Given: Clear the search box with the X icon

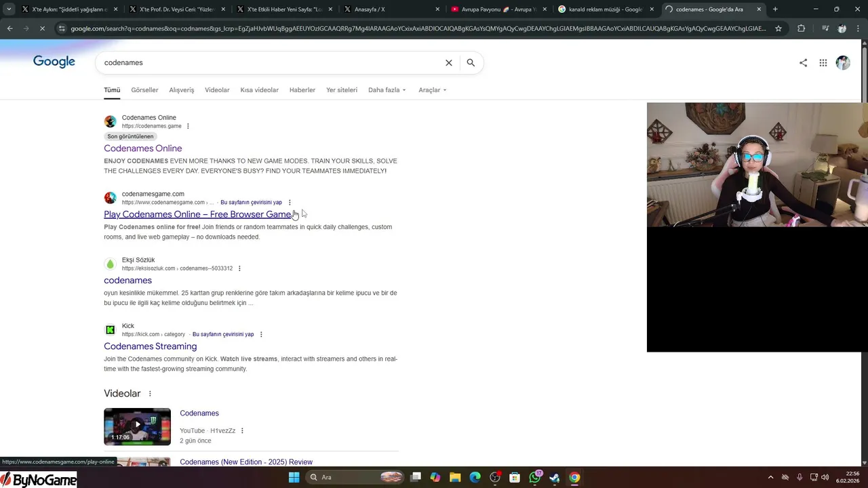Looking at the screenshot, I should click(448, 62).
